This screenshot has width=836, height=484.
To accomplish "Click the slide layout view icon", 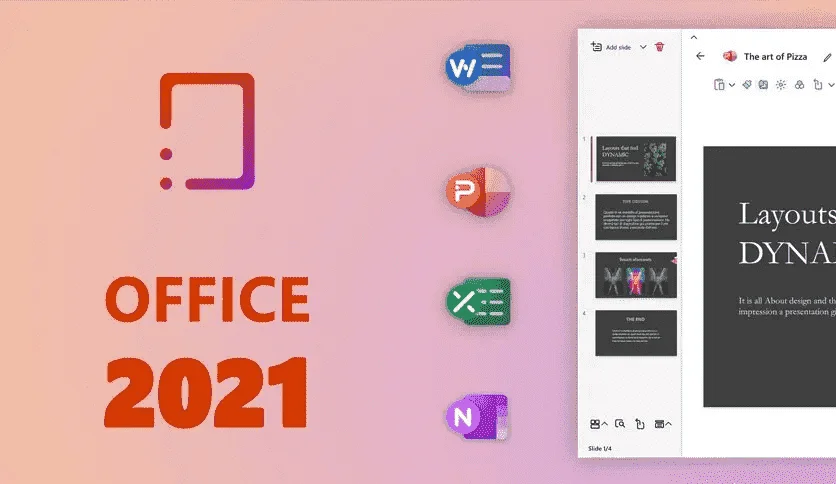I will click(595, 424).
